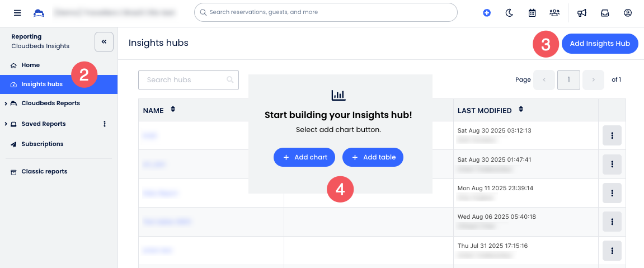Click the Add Insights Hub button
Image resolution: width=644 pixels, height=268 pixels.
600,44
